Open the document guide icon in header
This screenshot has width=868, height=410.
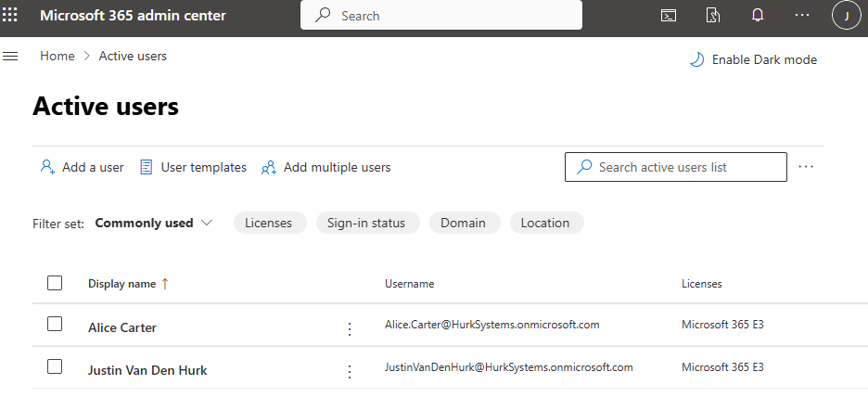click(713, 16)
